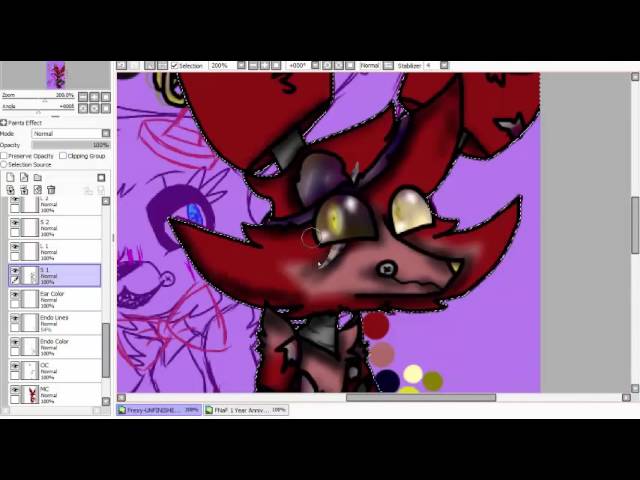This screenshot has width=640, height=480.
Task: Switch to the Freezy-UNFINISHE canvas tab
Action: pyautogui.click(x=159, y=410)
